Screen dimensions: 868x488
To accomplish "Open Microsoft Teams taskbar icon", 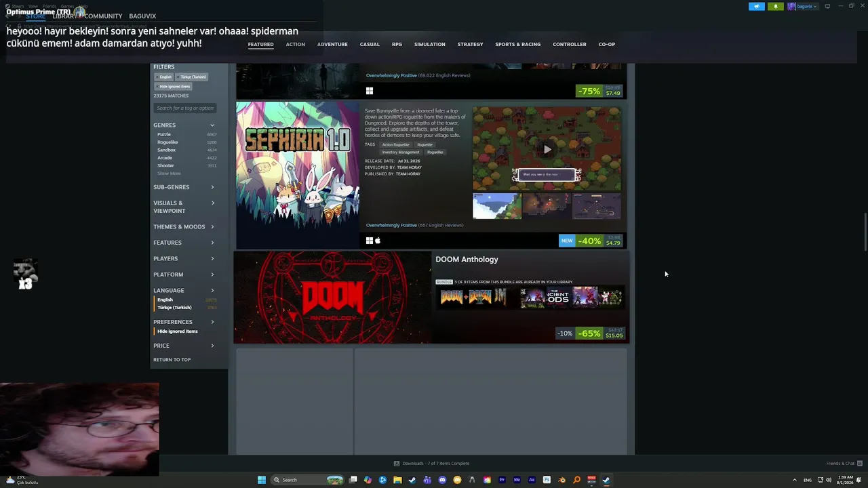I will click(x=427, y=480).
